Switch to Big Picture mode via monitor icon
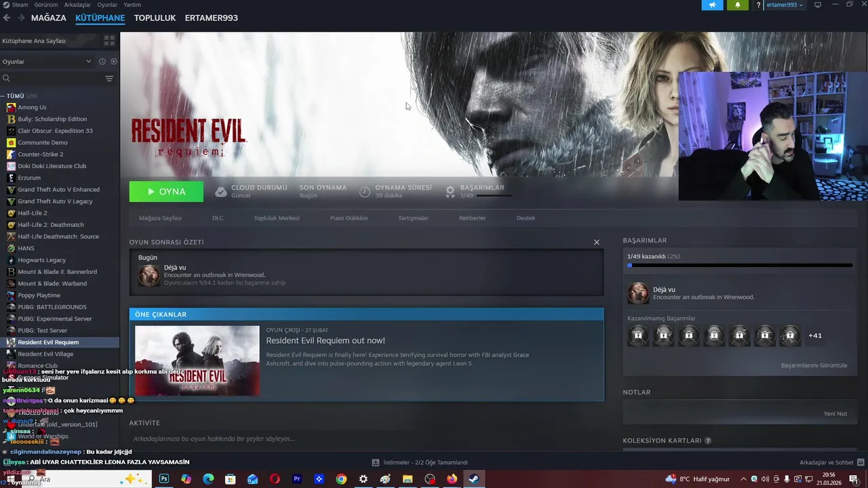This screenshot has height=488, width=868. coord(818,5)
